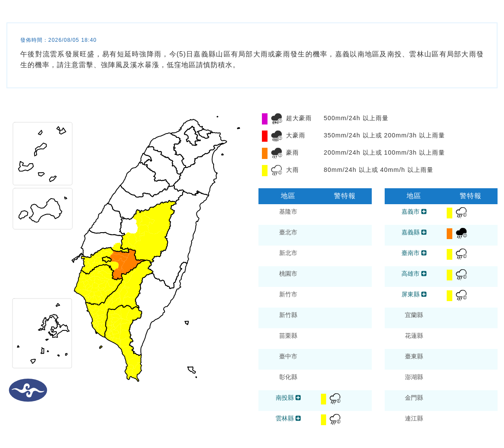Click the Central Weather Administration logo

coord(28,390)
